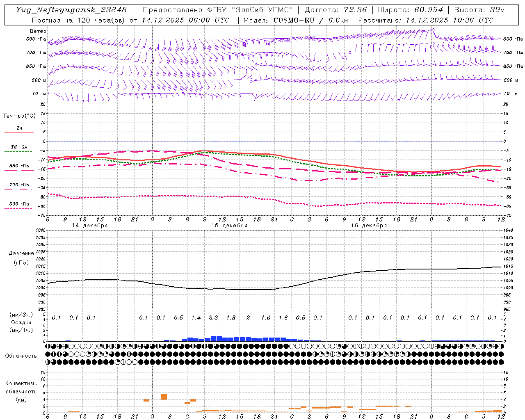Click the elevation label 'Высота: 39м'
The height and width of the screenshot is (420, 525).
(x=479, y=10)
